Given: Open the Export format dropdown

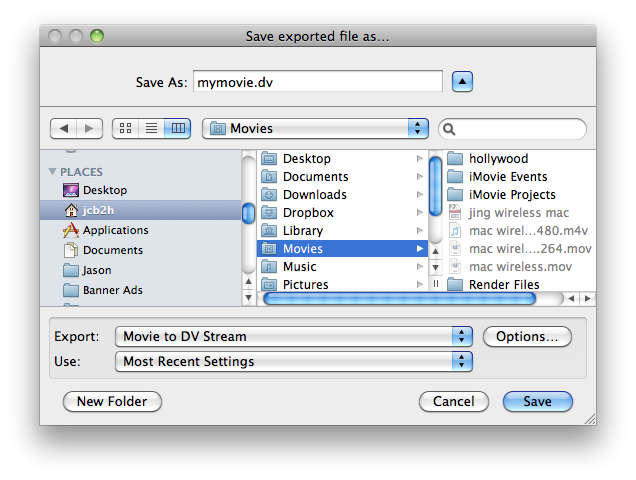Looking at the screenshot, I should point(294,336).
